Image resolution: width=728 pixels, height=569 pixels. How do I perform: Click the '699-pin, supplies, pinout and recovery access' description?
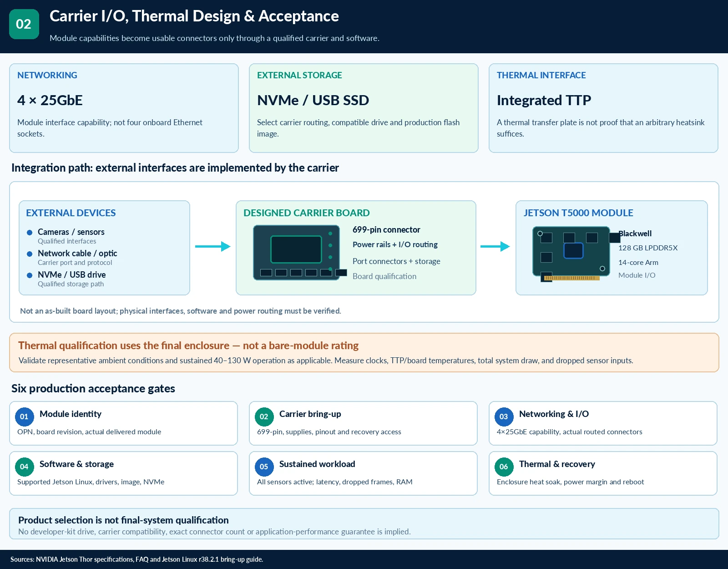329,432
